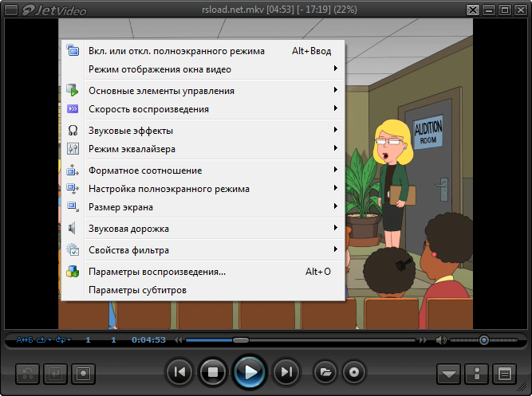Click the disc button next to open folder

click(x=354, y=372)
